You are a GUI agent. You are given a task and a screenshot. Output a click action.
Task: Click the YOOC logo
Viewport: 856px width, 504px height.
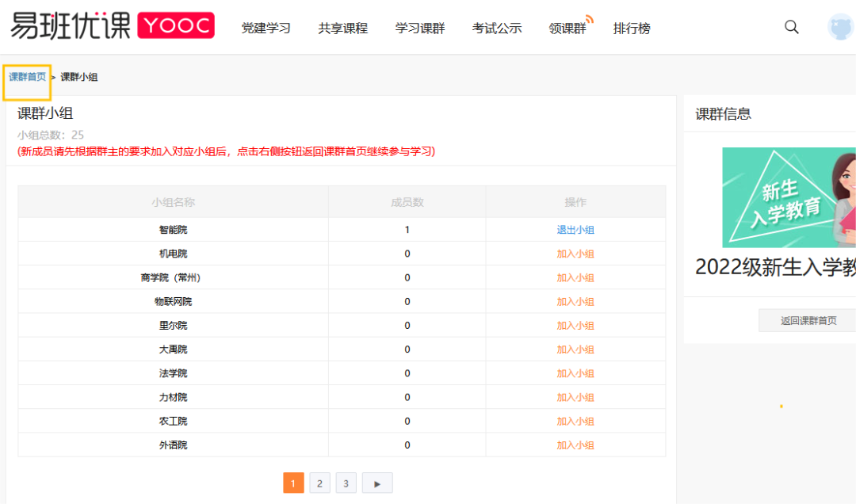pyautogui.click(x=176, y=25)
